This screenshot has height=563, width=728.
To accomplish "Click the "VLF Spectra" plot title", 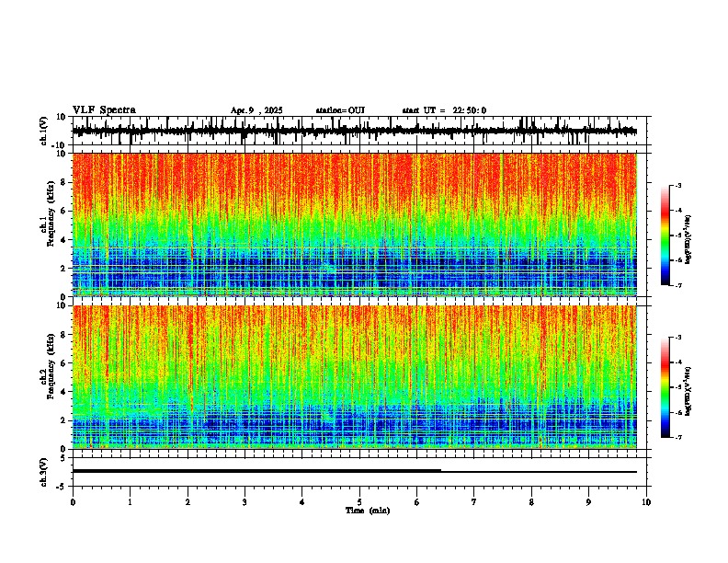I will click(x=104, y=110).
